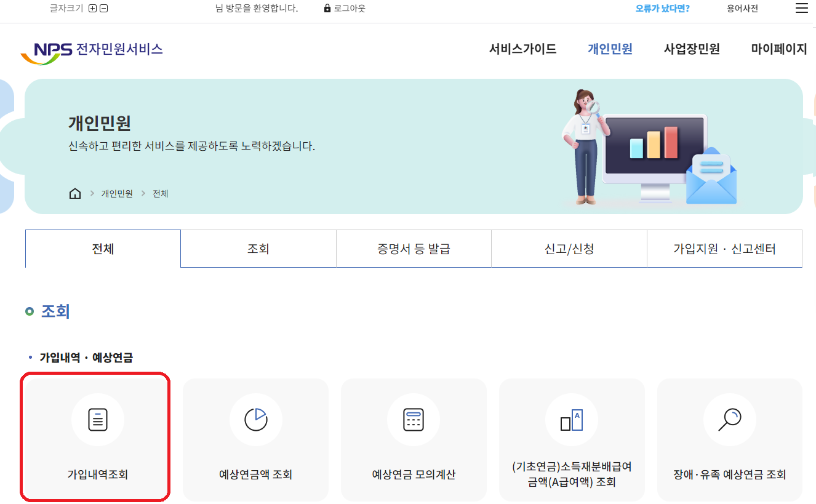Screen dimensions: 816x504
Task: Increase font size with the 글자크기 plus icon
Action: click(x=91, y=8)
